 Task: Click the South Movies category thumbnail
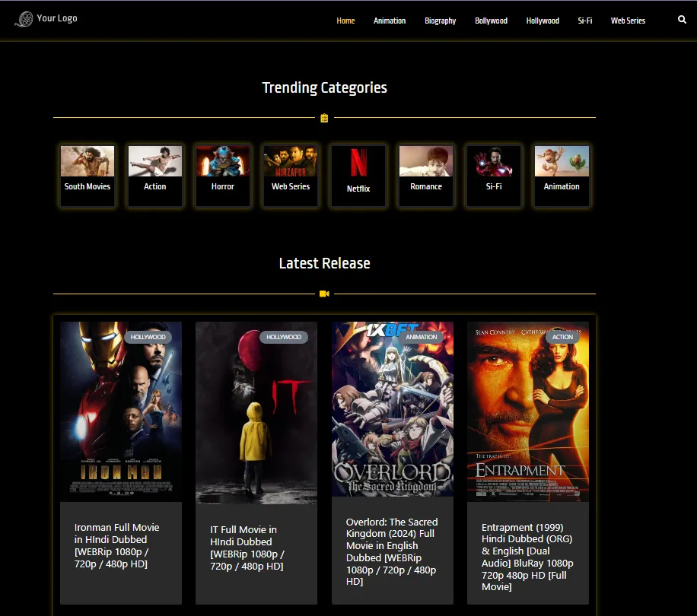[x=88, y=161]
